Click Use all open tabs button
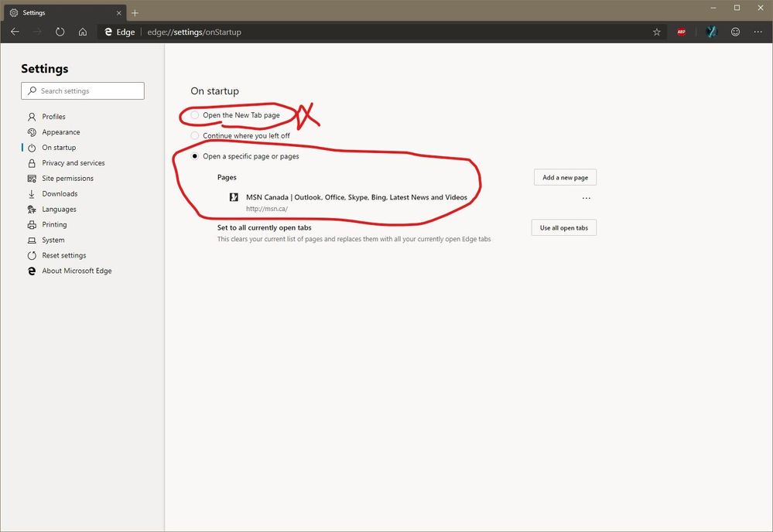Screen dimensions: 773x532 coord(564,227)
